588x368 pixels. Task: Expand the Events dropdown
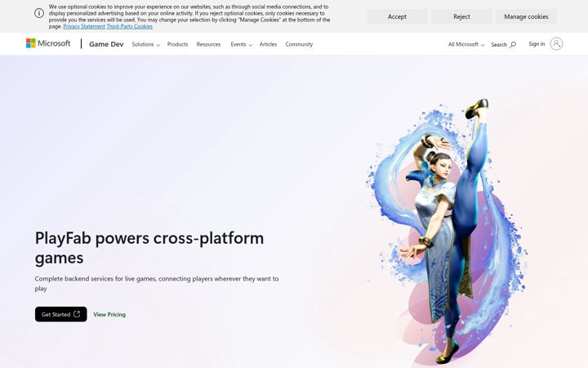click(x=241, y=44)
